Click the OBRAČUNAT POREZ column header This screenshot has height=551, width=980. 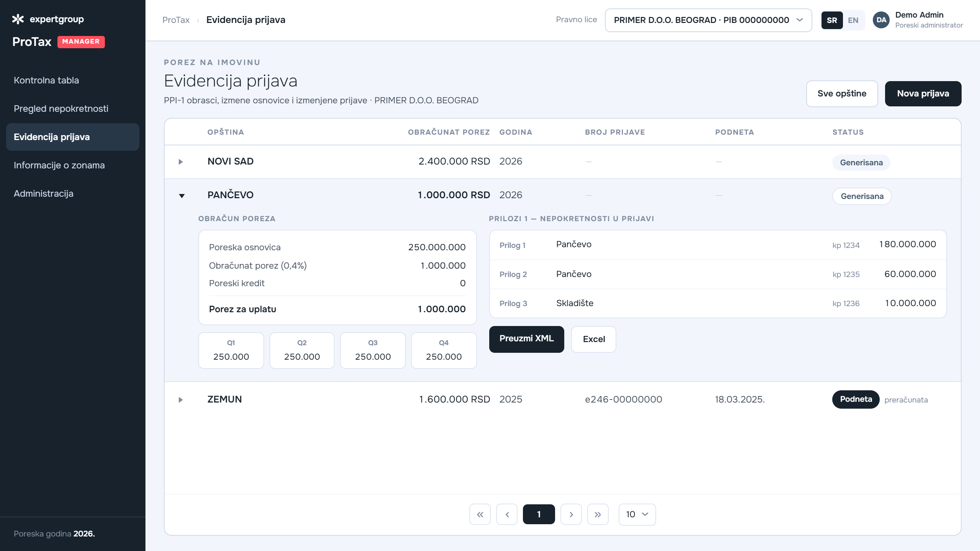point(449,132)
